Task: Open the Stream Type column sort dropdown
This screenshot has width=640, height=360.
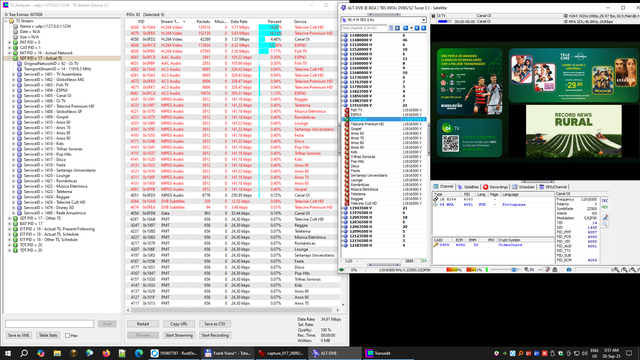Action: coord(184,21)
